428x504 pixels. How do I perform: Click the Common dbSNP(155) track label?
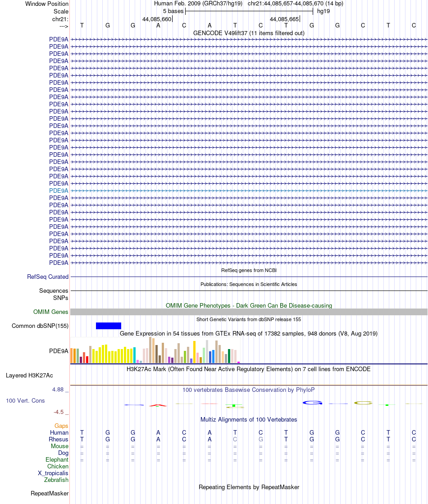(40, 326)
